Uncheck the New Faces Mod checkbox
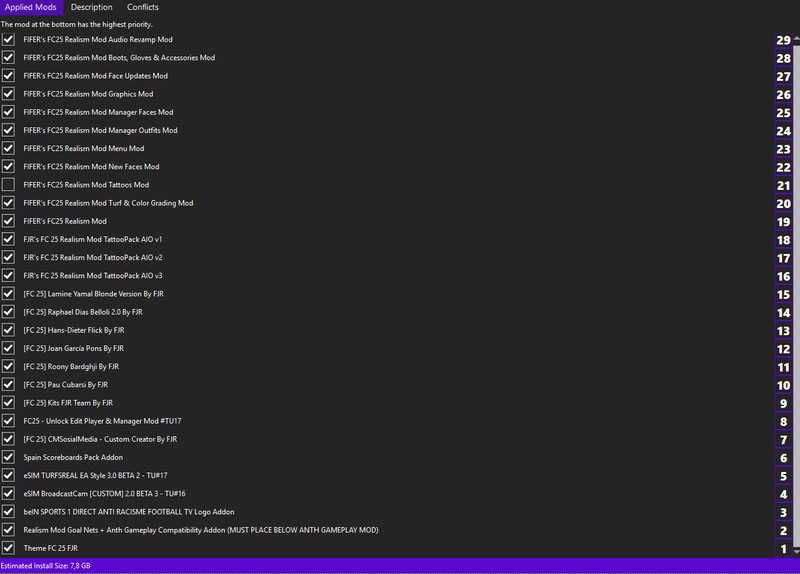The image size is (800, 574). [8, 166]
